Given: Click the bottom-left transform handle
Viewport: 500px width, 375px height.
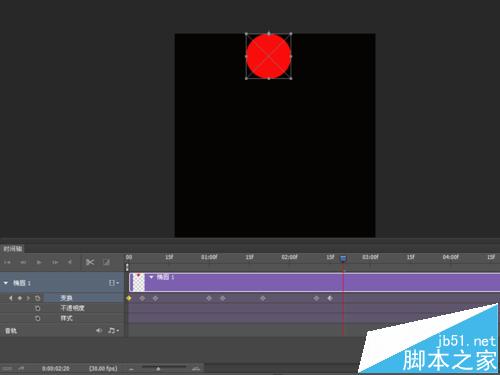Looking at the screenshot, I should click(x=246, y=78).
